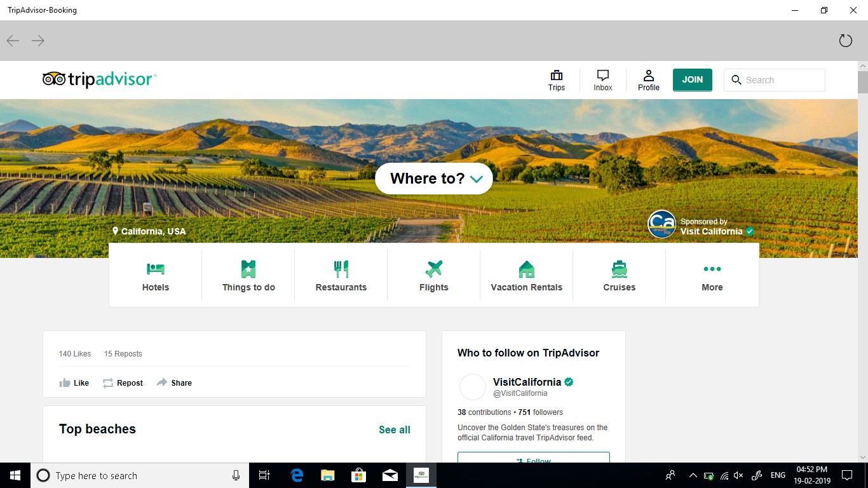
Task: Select the Restaurants tab label
Action: [341, 287]
